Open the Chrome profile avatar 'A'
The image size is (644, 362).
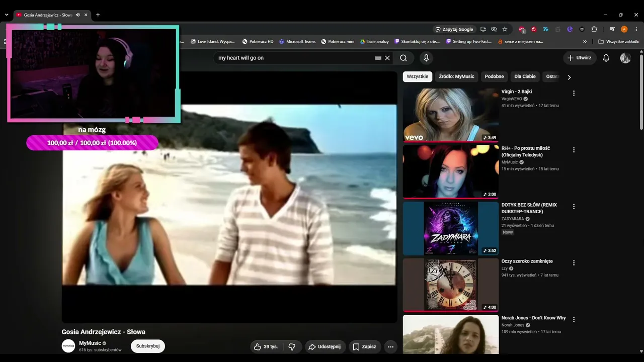click(624, 29)
